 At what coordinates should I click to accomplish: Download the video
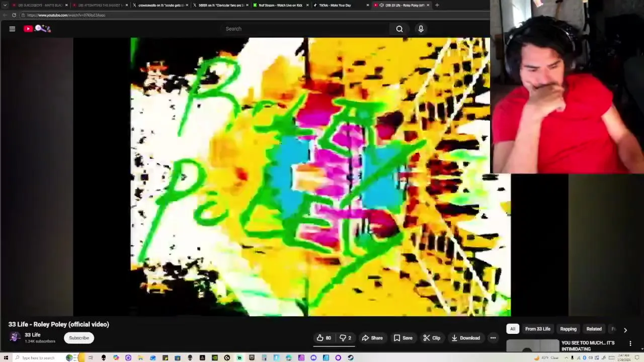(465, 338)
